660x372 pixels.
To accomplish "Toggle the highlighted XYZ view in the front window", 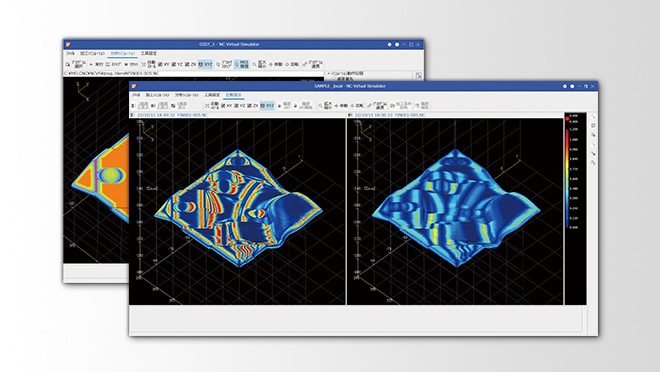I will click(267, 106).
